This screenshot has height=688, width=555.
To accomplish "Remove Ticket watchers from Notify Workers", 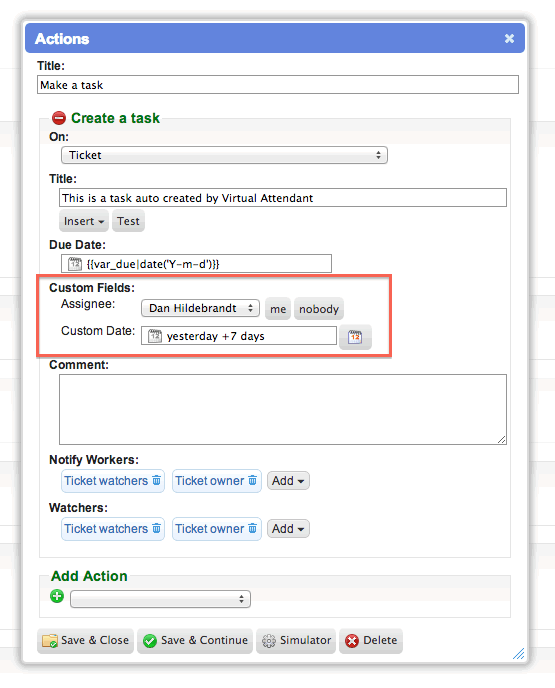I will [157, 480].
